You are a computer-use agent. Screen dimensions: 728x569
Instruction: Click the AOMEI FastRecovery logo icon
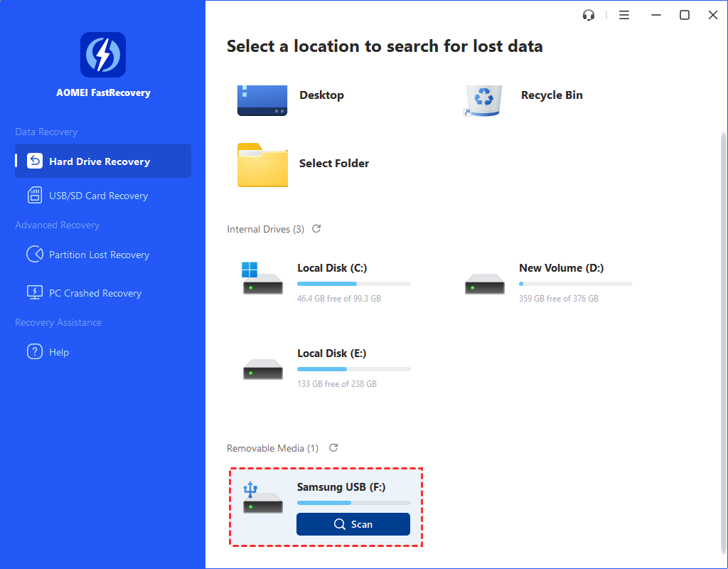(x=102, y=55)
